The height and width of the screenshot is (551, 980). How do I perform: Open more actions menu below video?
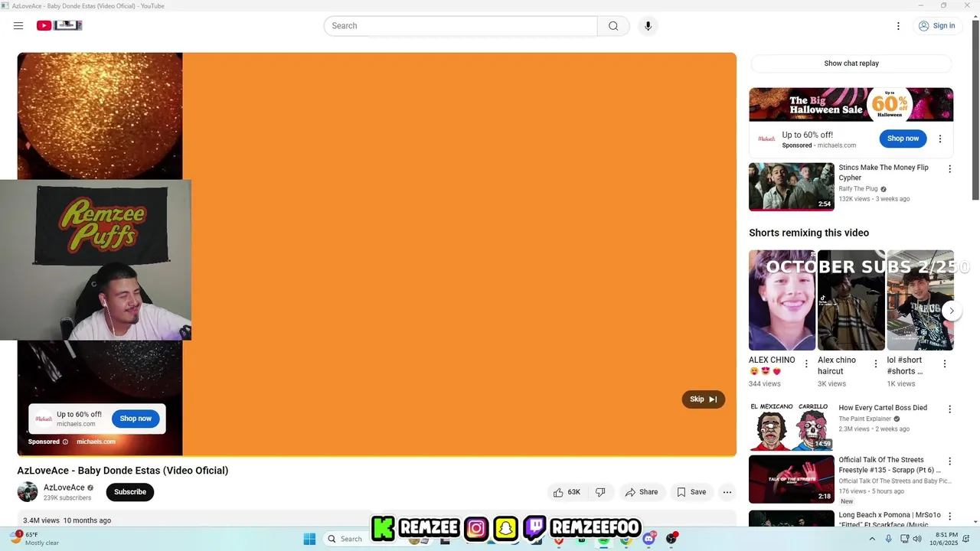pyautogui.click(x=727, y=492)
